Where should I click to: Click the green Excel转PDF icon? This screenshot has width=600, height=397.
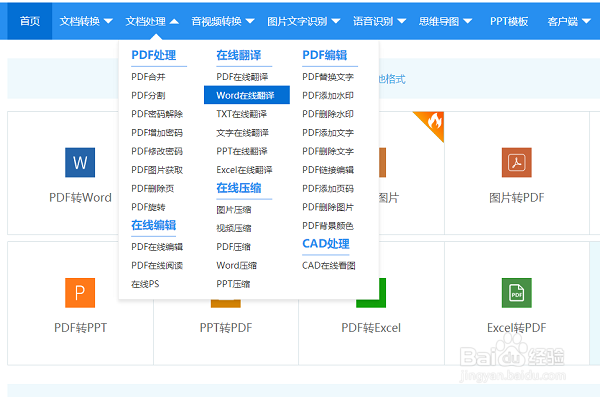[x=517, y=293]
